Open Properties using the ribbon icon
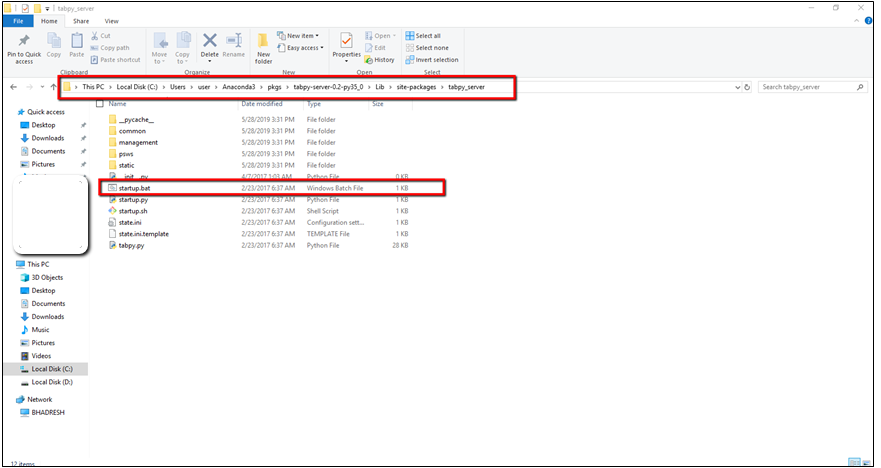 (x=346, y=42)
